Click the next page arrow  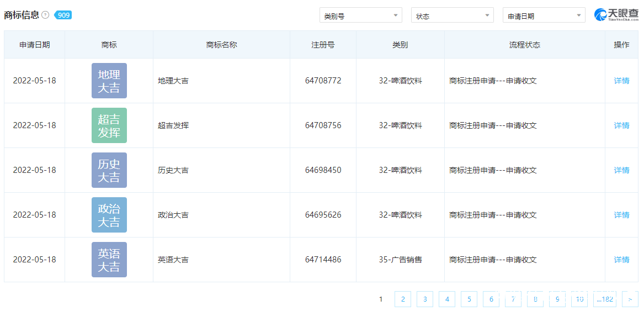coord(630,299)
